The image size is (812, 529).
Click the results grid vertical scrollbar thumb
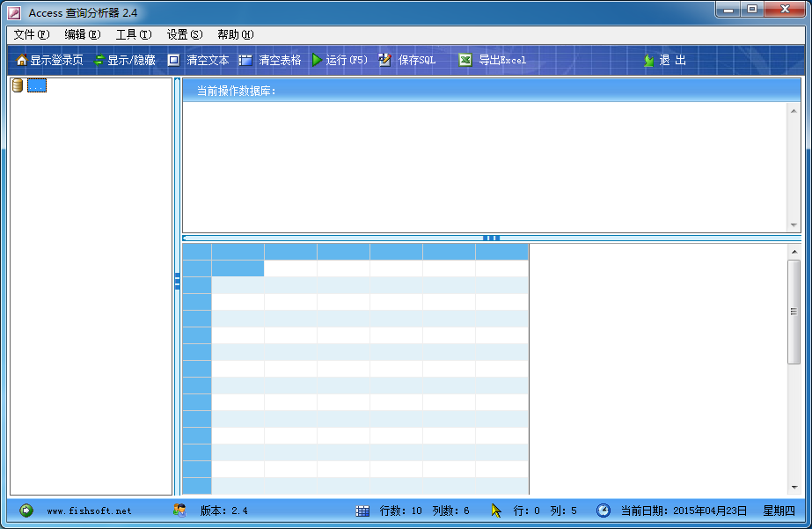(x=794, y=312)
